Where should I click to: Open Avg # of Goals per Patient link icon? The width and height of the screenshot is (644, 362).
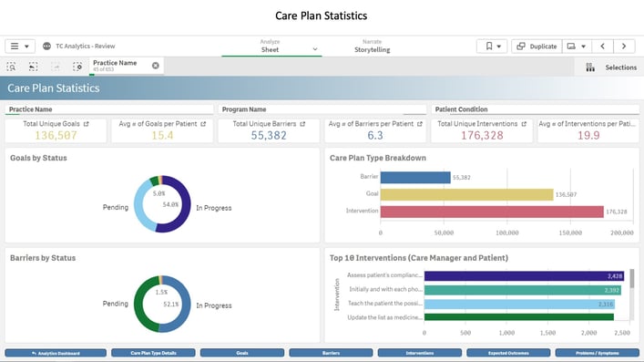pyautogui.click(x=203, y=124)
